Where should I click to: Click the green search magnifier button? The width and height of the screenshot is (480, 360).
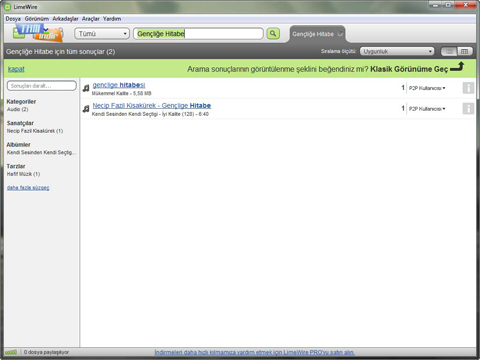pyautogui.click(x=273, y=34)
